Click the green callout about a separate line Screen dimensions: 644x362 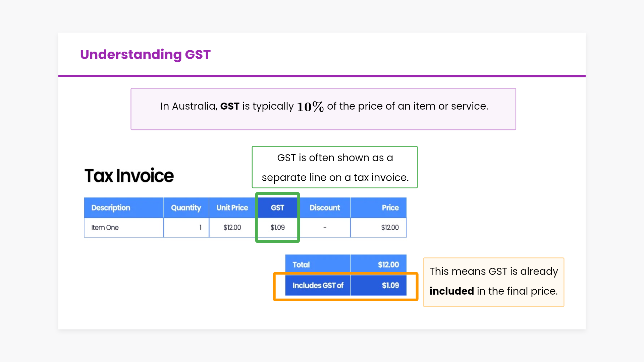coord(334,167)
